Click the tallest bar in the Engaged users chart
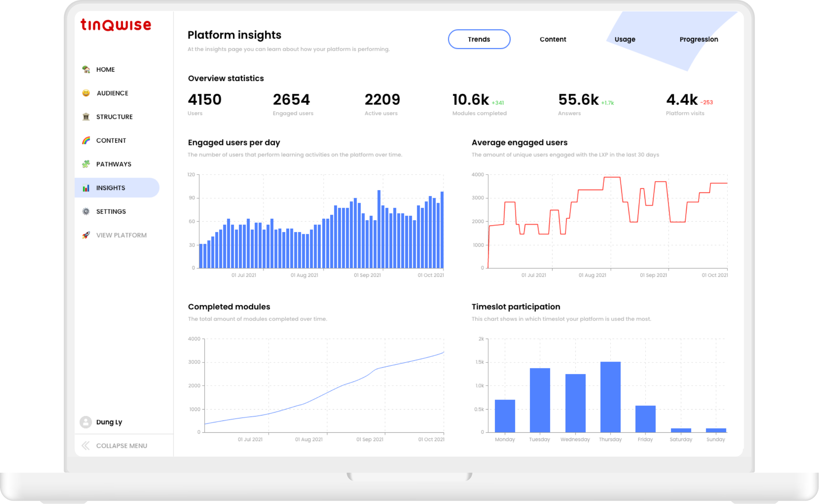Viewport: 819px width, 504px height. (x=379, y=228)
